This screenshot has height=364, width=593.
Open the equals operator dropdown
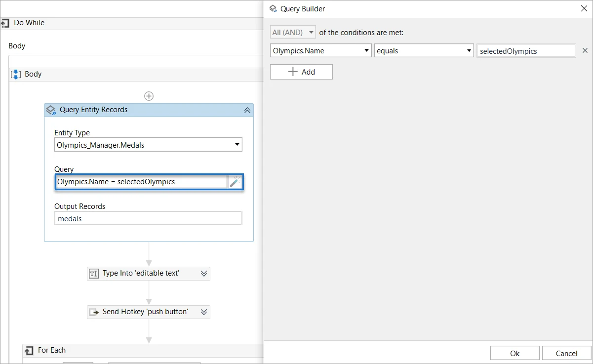click(424, 50)
